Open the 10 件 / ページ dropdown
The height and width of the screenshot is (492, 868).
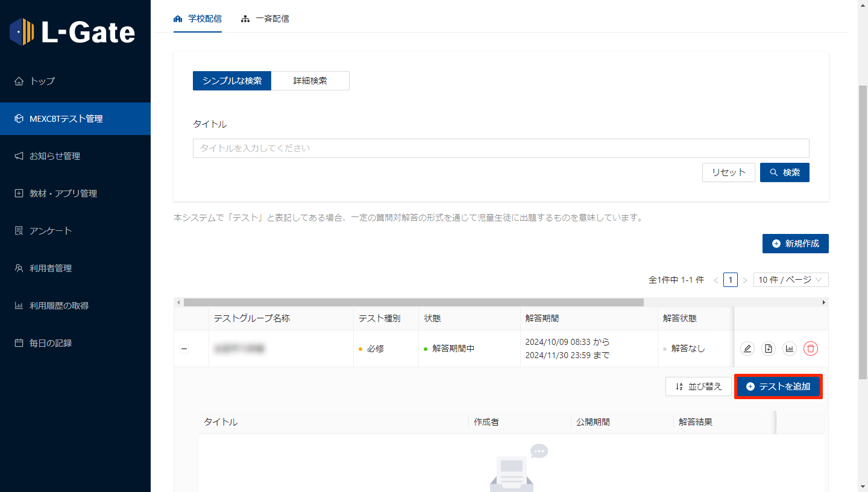pos(790,280)
